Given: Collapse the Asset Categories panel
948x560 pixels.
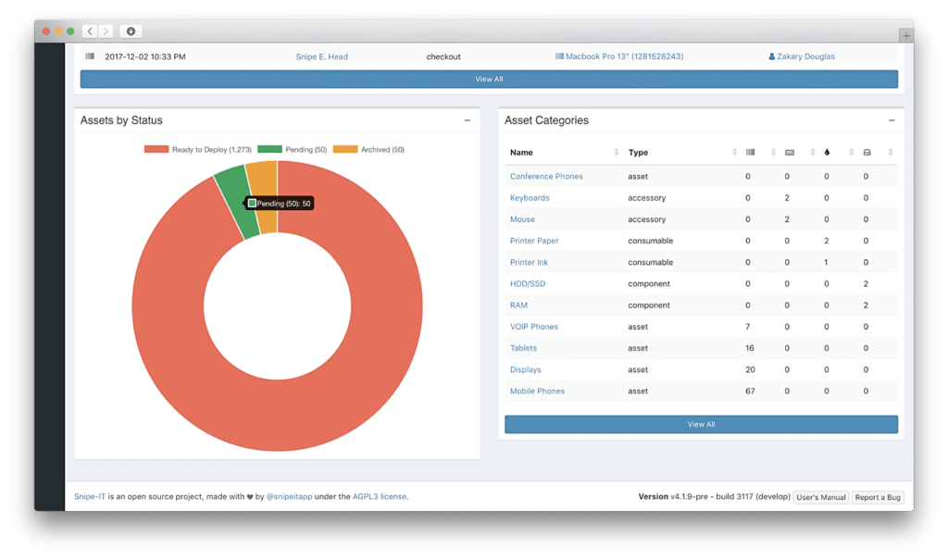Looking at the screenshot, I should pos(891,120).
